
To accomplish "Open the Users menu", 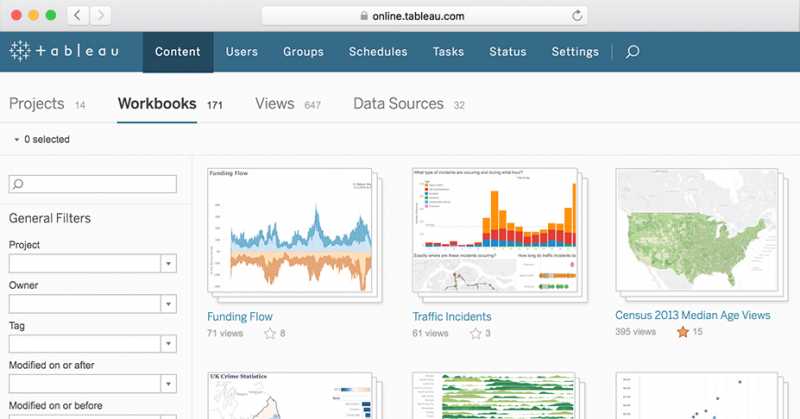I will (241, 52).
